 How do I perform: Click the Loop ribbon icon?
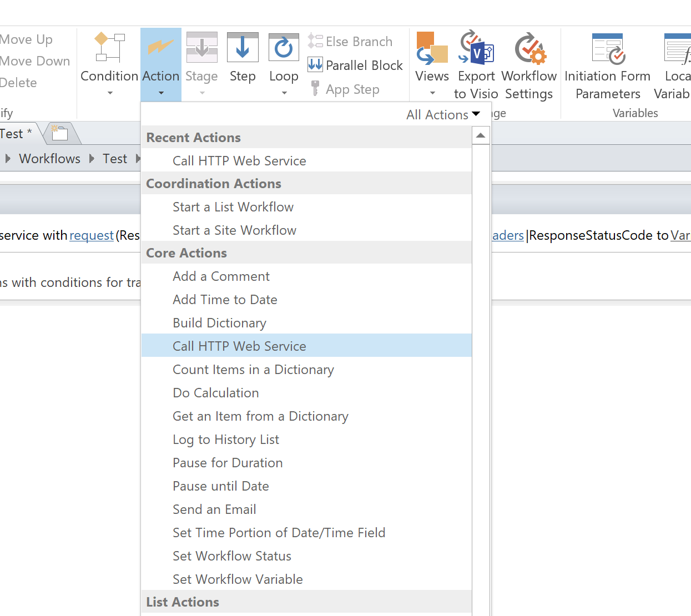[284, 48]
